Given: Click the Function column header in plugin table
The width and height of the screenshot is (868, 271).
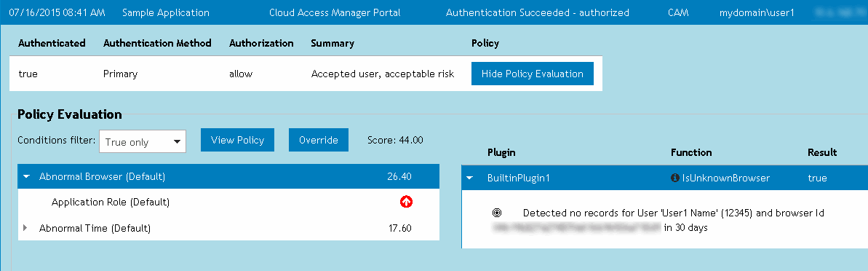Looking at the screenshot, I should point(691,152).
